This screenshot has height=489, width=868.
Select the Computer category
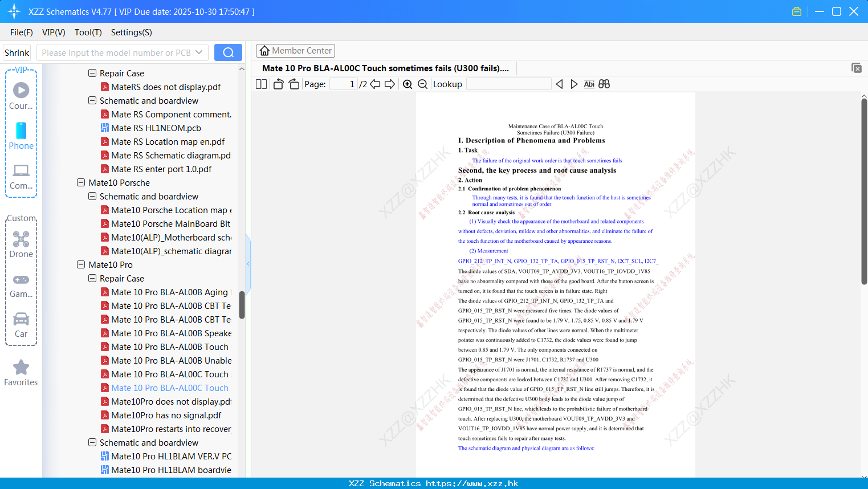click(21, 176)
